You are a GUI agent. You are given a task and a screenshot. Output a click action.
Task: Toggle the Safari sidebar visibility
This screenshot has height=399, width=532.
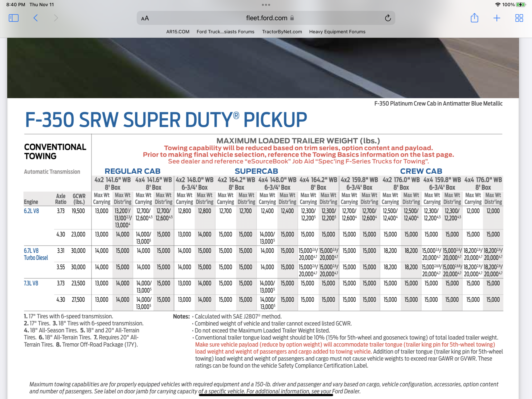coord(13,18)
